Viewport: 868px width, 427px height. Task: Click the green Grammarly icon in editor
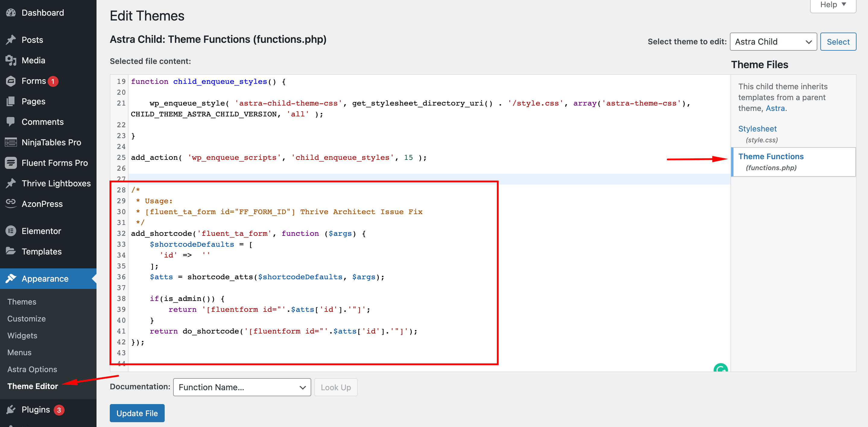tap(720, 369)
